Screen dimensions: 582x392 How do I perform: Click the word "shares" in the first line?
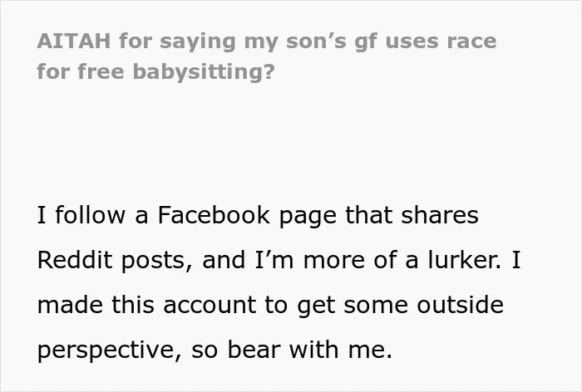pos(440,215)
